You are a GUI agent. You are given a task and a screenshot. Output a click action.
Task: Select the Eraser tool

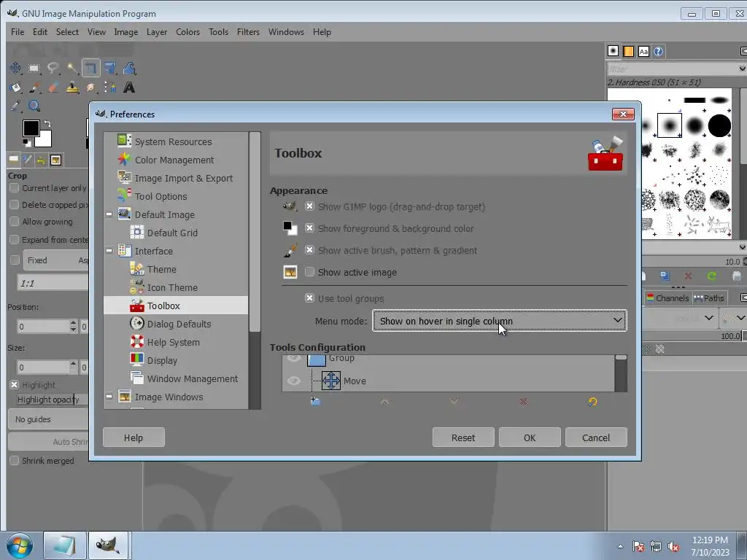click(x=53, y=87)
